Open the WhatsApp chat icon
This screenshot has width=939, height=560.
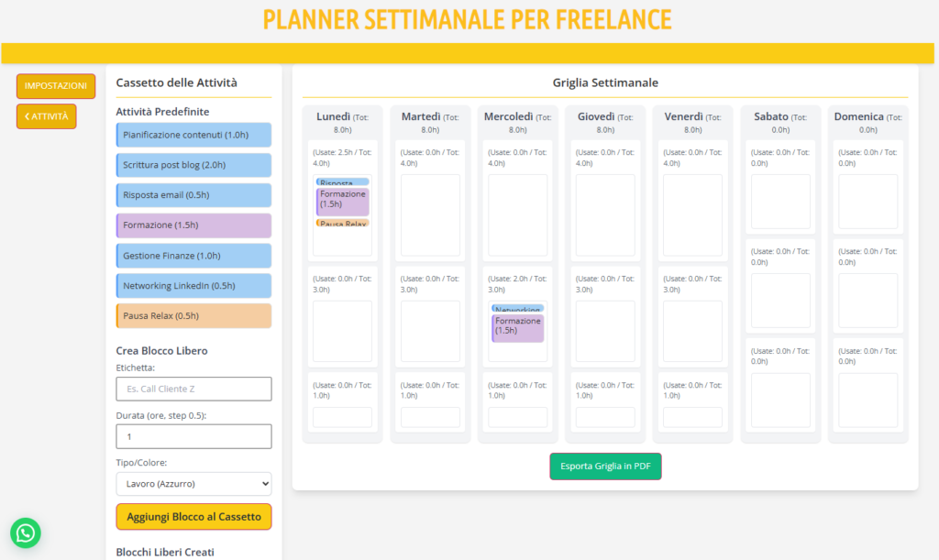click(26, 533)
